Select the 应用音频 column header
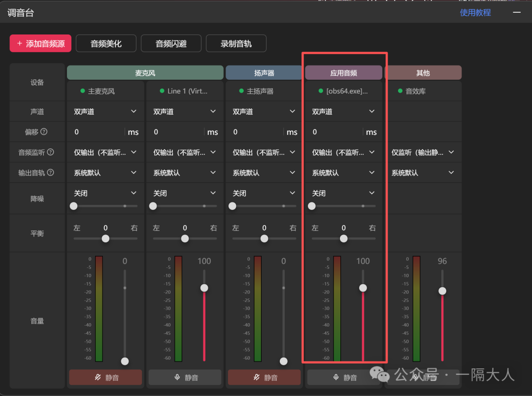 pos(343,72)
